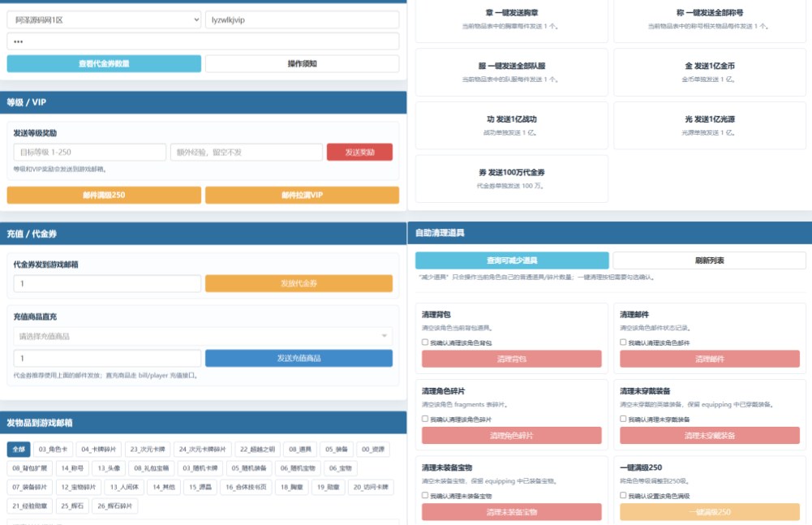
Task: Open the 阿泽源码网1区 server dropdown
Action: (x=104, y=19)
